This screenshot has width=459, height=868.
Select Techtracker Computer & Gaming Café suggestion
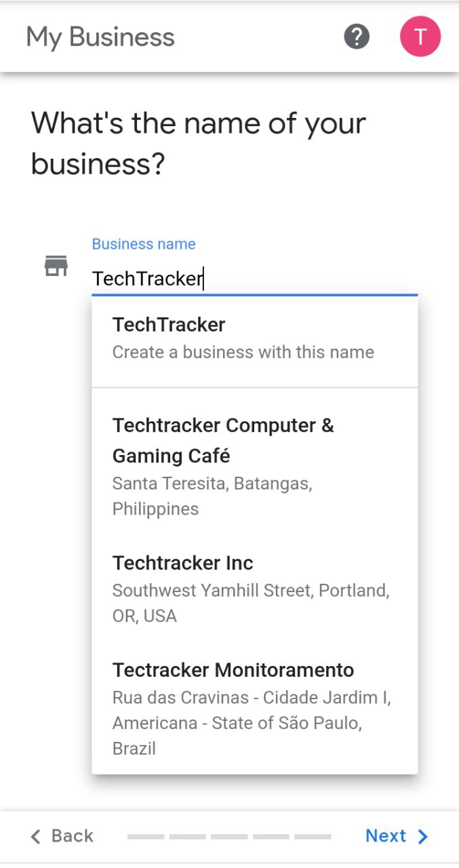click(254, 467)
